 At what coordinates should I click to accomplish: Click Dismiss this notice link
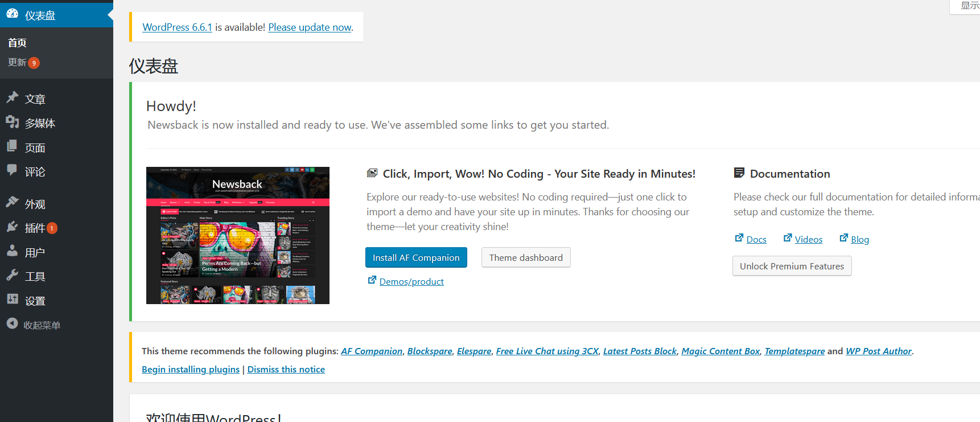(286, 369)
